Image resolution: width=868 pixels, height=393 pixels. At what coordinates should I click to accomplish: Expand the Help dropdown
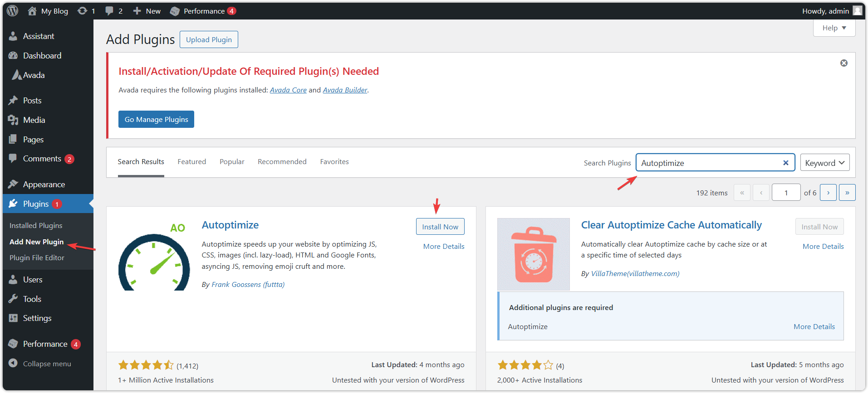coord(834,28)
